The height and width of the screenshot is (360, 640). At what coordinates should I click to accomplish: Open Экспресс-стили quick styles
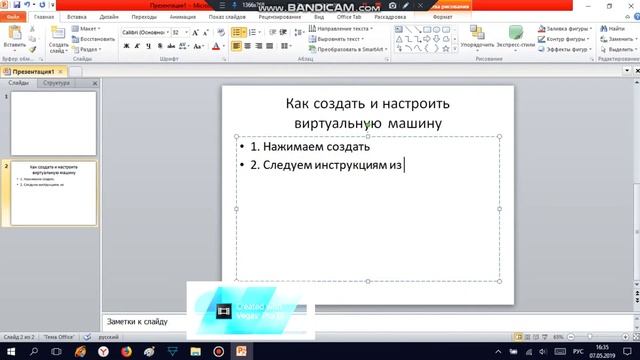coord(516,38)
